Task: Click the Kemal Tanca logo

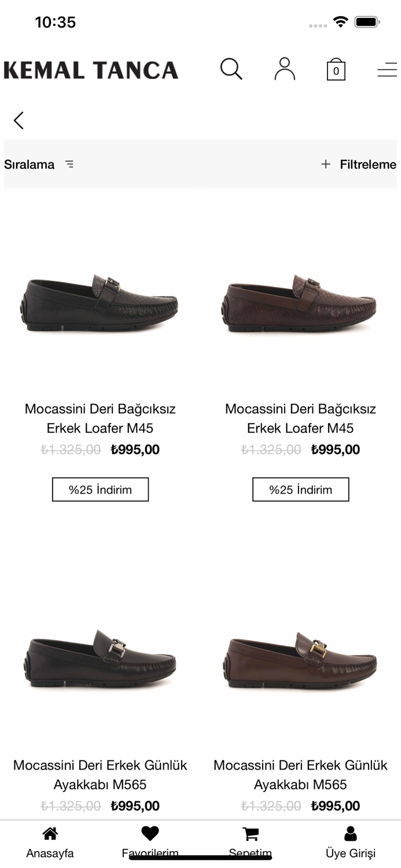Action: (91, 70)
